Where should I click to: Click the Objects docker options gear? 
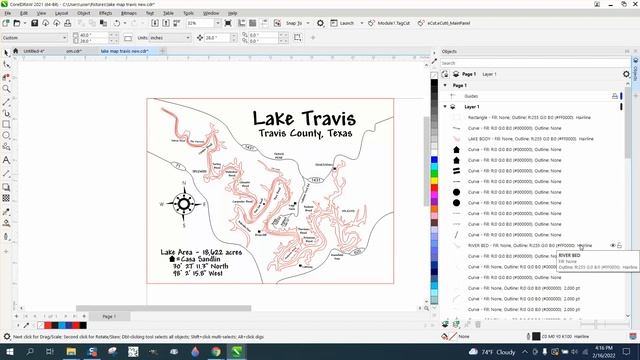[x=626, y=74]
